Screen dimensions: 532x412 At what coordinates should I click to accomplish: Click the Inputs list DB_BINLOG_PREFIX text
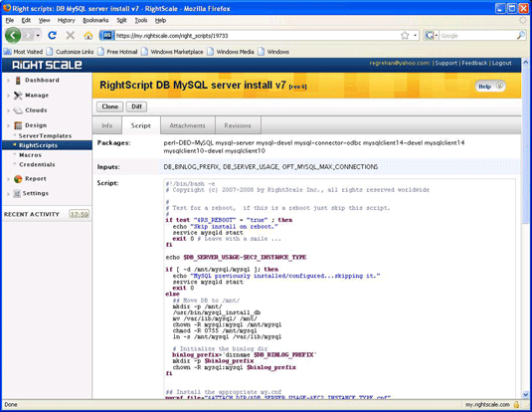point(191,167)
